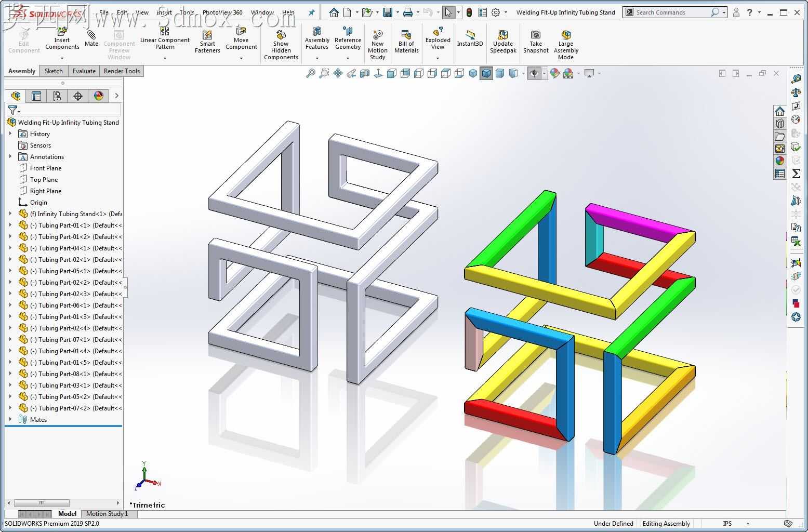This screenshot has height=532, width=808.
Task: Open the Design Library task pane tab
Action: point(780,124)
